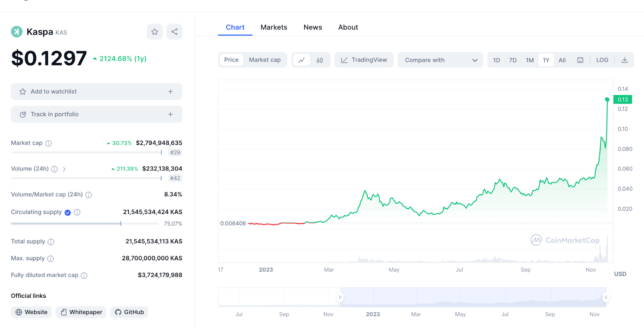
Task: Click the #29 market cap rank badge
Action: coord(175,153)
